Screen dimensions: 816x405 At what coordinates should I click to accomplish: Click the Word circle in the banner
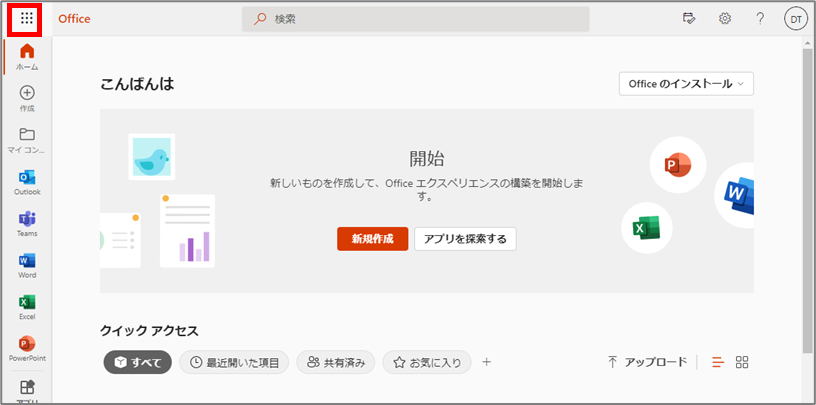(x=735, y=195)
